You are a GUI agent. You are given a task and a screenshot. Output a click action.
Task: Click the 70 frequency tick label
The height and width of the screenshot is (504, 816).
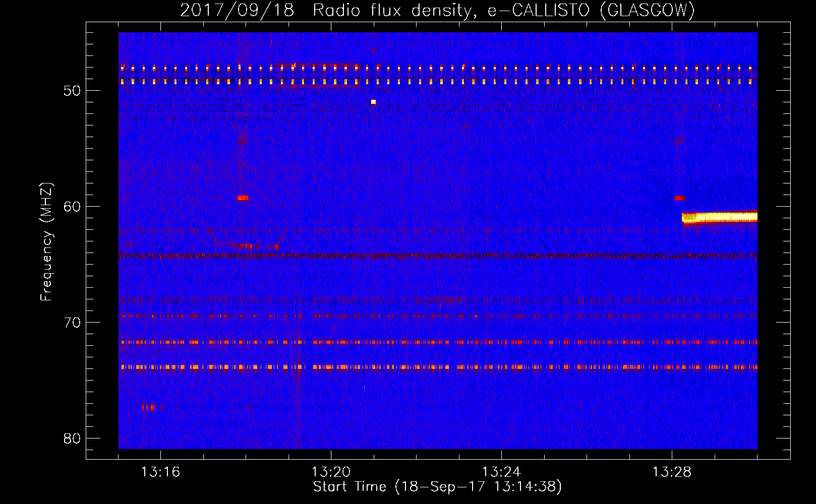72,323
